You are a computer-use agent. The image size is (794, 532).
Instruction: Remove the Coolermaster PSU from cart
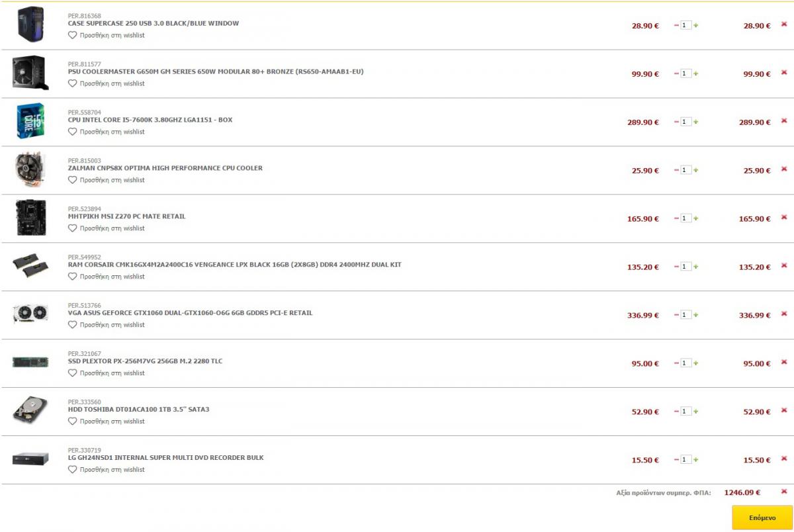click(x=784, y=73)
